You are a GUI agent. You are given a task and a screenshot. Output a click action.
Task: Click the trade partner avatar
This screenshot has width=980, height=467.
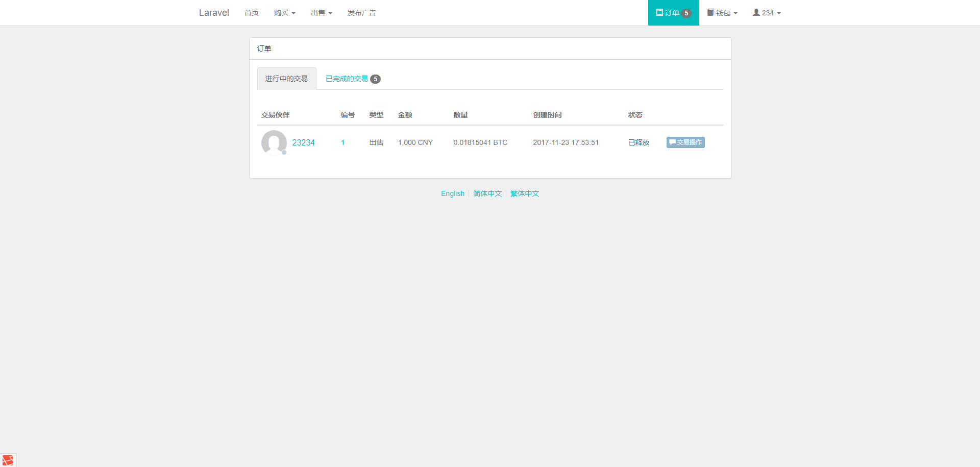274,142
